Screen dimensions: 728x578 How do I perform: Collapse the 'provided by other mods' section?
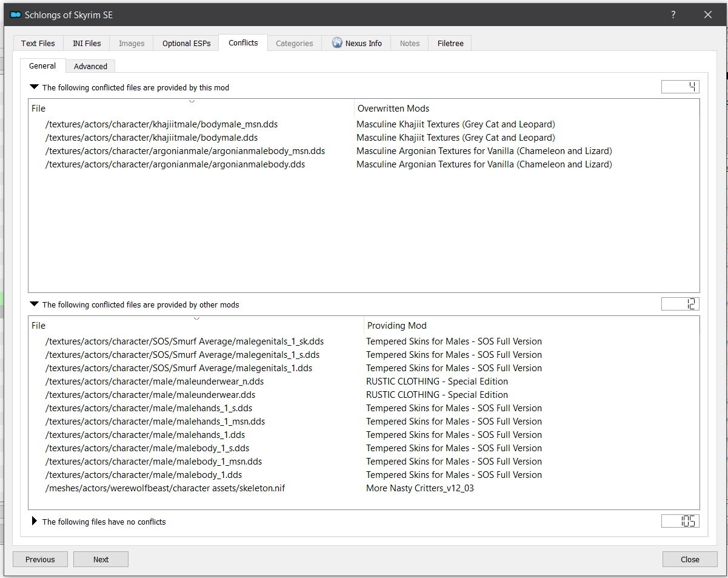pos(34,304)
